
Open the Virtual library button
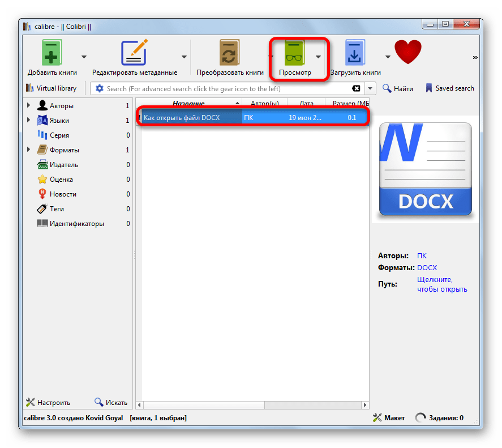coord(52,88)
